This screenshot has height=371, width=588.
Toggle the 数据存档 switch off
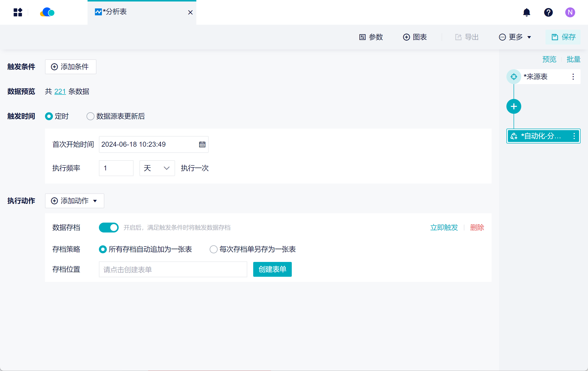point(109,227)
